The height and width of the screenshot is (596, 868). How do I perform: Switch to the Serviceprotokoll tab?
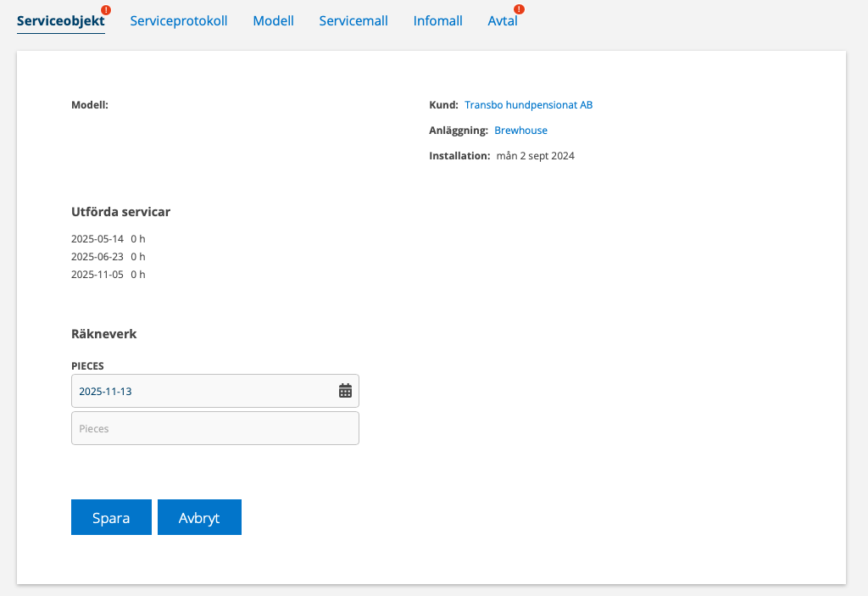click(x=178, y=21)
